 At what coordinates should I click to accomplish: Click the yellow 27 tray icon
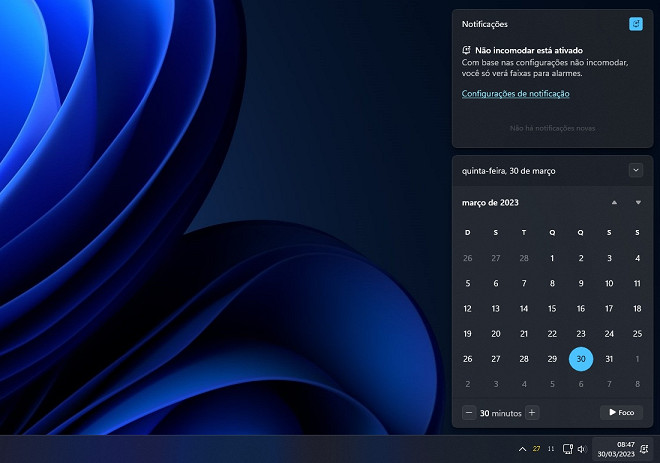point(537,449)
